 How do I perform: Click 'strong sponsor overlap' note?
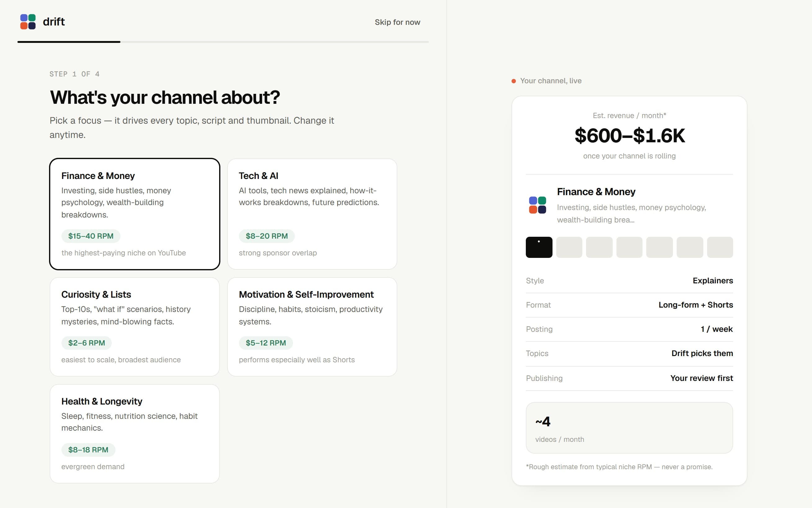(x=278, y=253)
